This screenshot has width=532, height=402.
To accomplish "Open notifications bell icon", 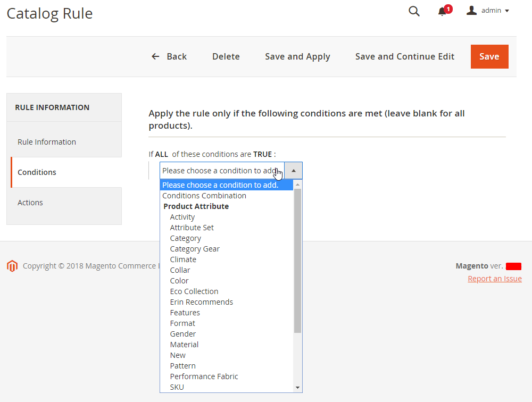I will [x=442, y=11].
